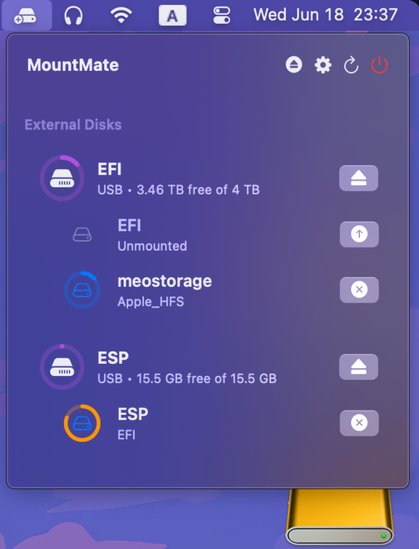Mount the unmounted EFI partition
The image size is (419, 549).
click(359, 234)
